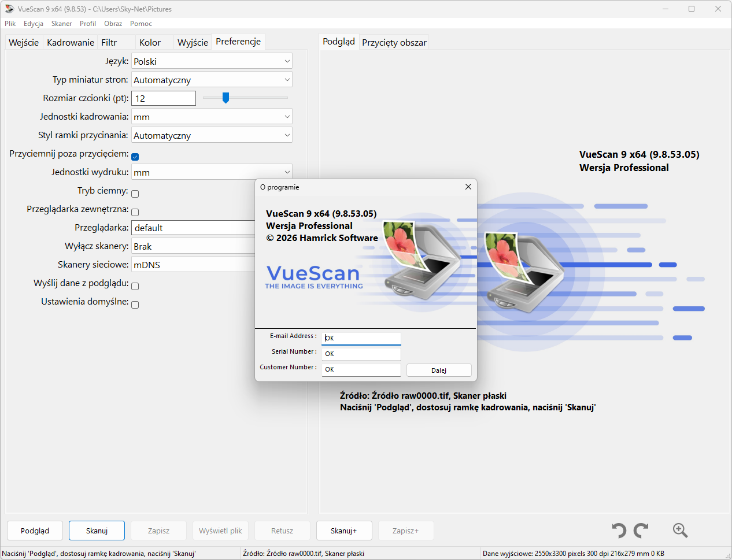732x560 pixels.
Task: Close the 'O programie' dialog
Action: 468,187
